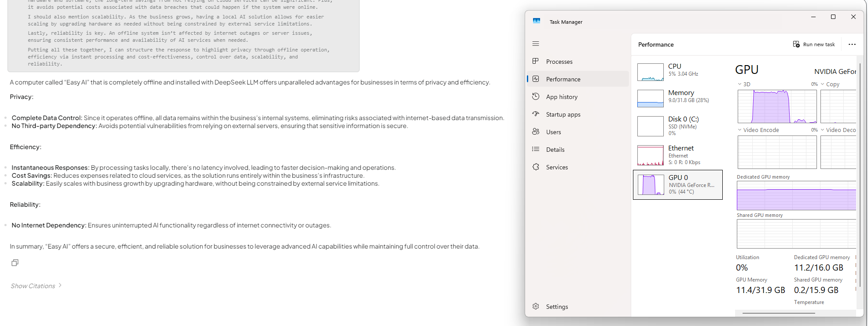Click the 'Instantaneous Responses:' bold text
Screen dimensions: 868x326
(51, 168)
